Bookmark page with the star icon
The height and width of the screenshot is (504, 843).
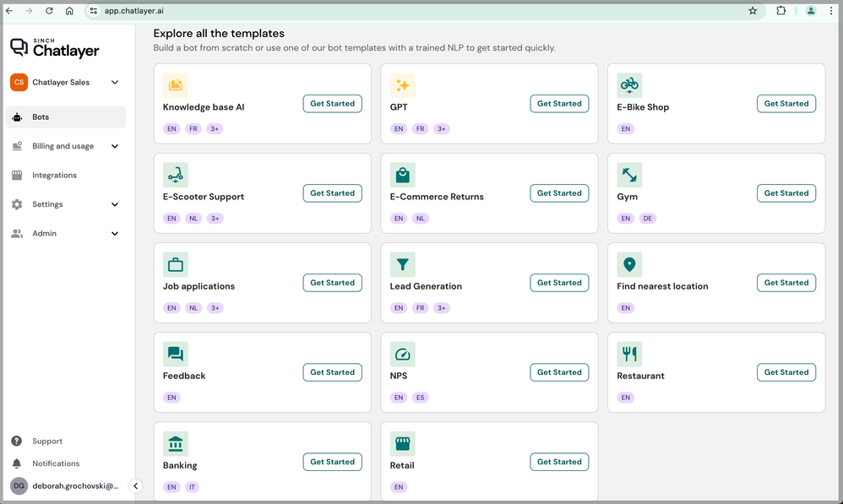click(753, 11)
